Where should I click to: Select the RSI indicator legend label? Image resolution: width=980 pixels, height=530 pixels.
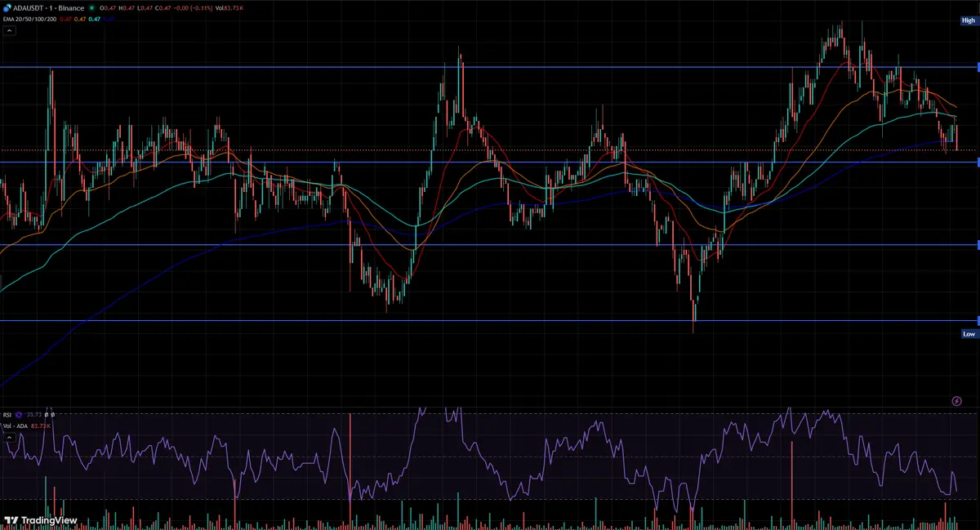pyautogui.click(x=7, y=415)
